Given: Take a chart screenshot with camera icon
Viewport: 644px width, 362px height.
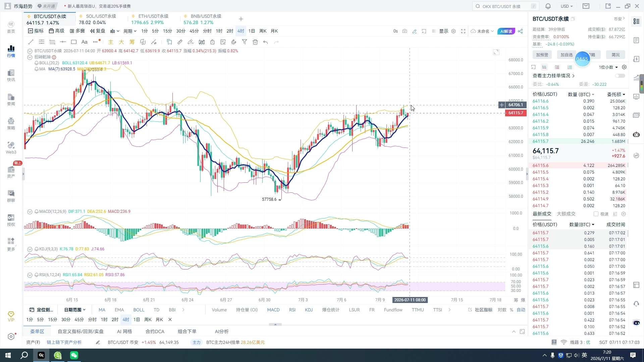Looking at the screenshot, I should point(405,31).
